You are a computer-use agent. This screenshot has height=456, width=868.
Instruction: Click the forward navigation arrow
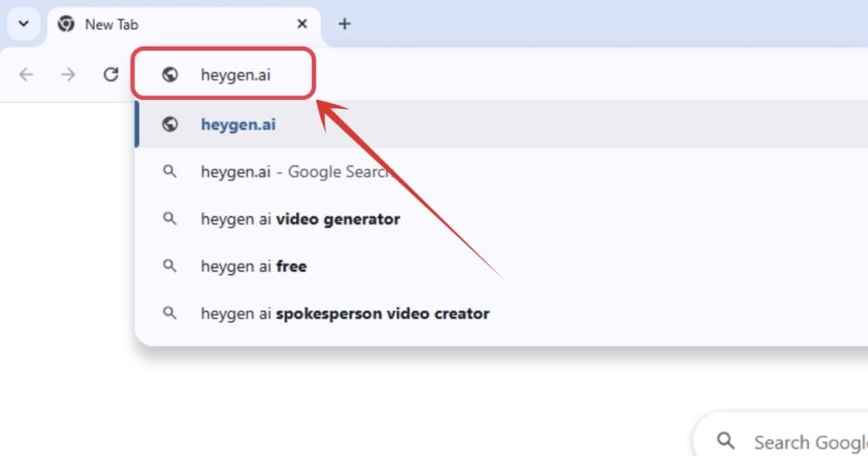[x=68, y=75]
